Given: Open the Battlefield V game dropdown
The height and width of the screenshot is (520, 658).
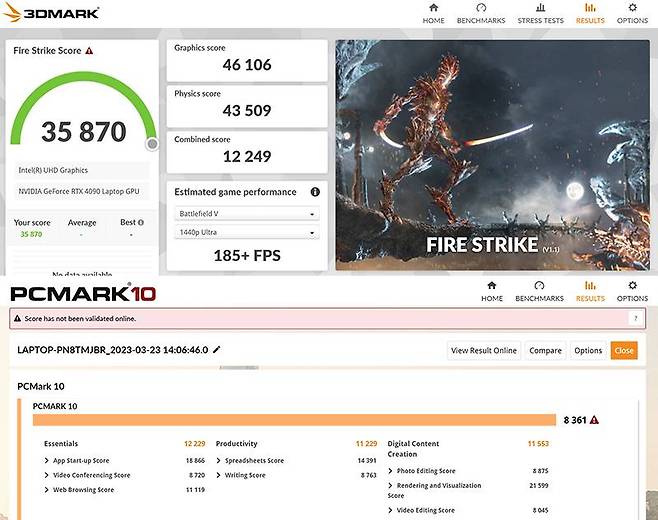Looking at the screenshot, I should tap(247, 214).
